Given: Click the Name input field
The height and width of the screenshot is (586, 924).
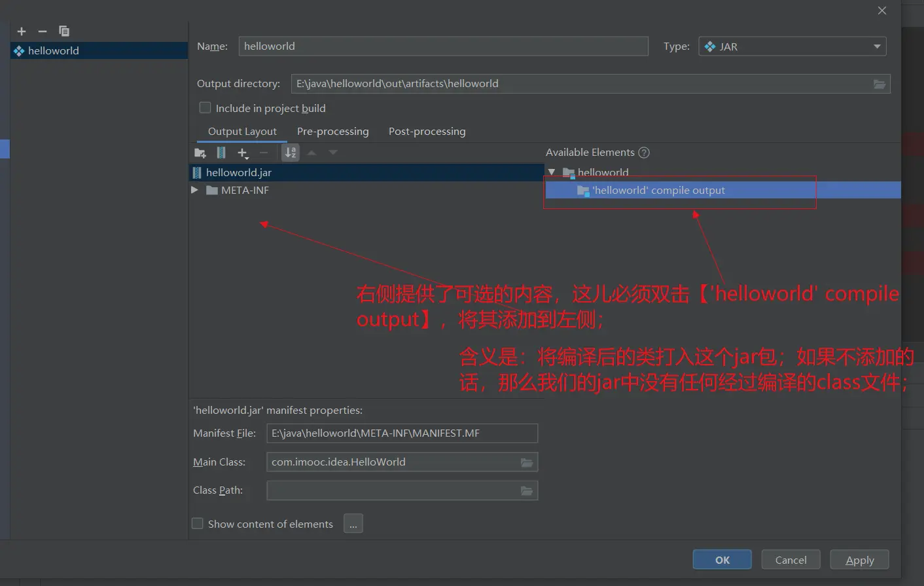Looking at the screenshot, I should point(443,46).
